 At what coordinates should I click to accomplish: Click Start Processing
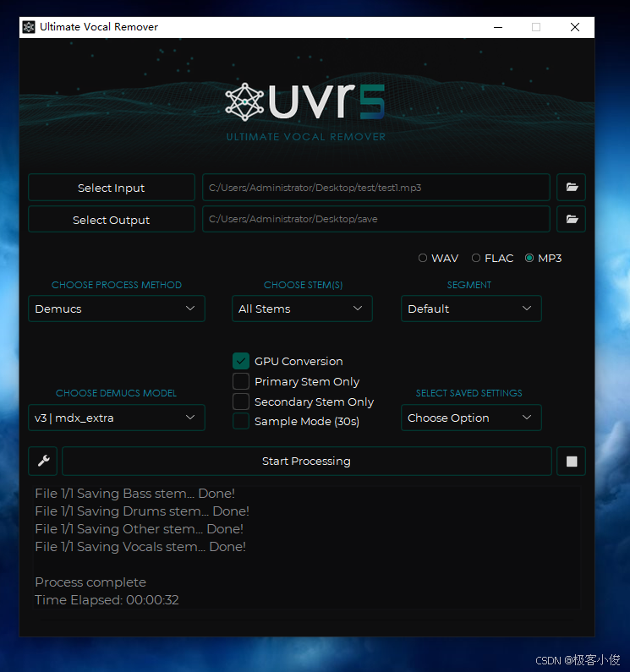pos(307,462)
